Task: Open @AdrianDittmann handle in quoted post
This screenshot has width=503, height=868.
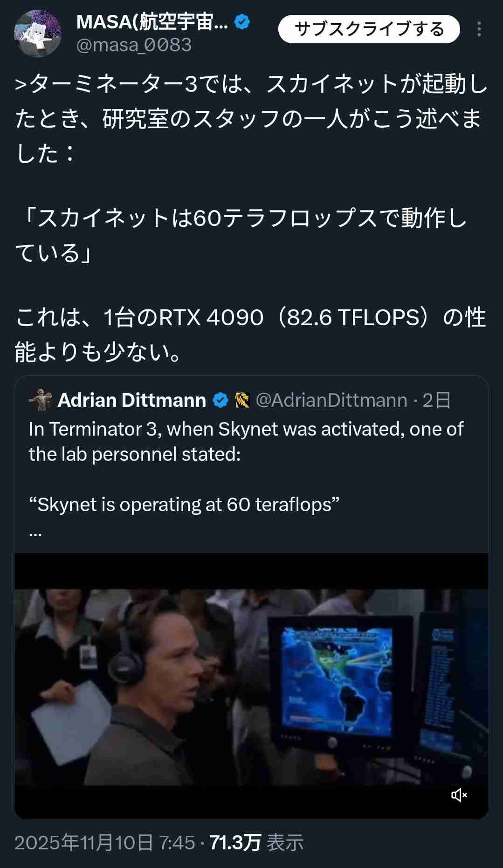Action: coord(331,400)
